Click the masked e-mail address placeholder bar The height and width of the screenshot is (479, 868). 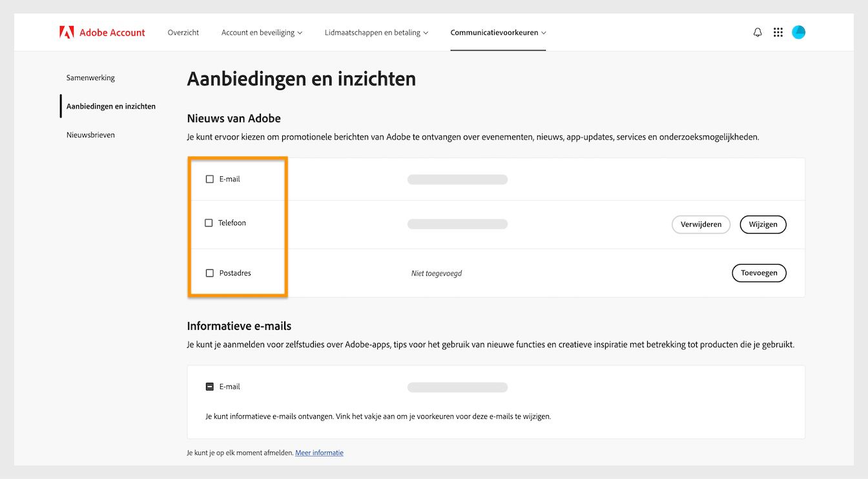pos(457,179)
